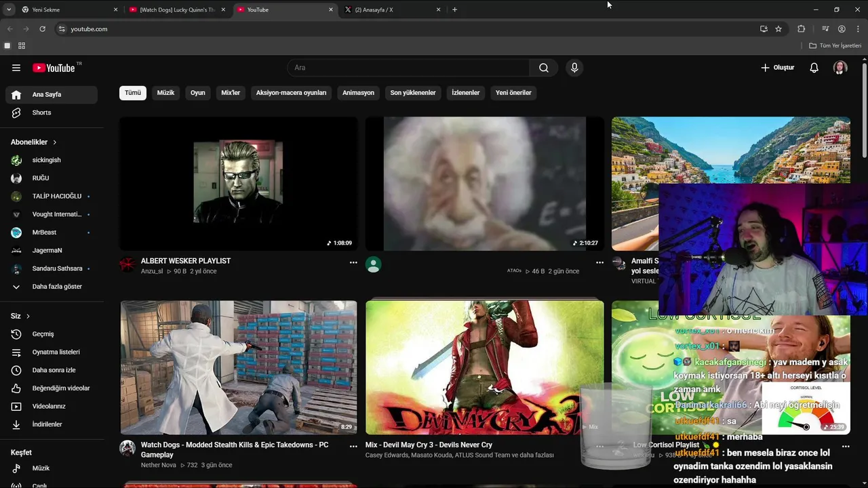
Task: Open Sandaru Sathsara channel subscription
Action: tap(52, 268)
